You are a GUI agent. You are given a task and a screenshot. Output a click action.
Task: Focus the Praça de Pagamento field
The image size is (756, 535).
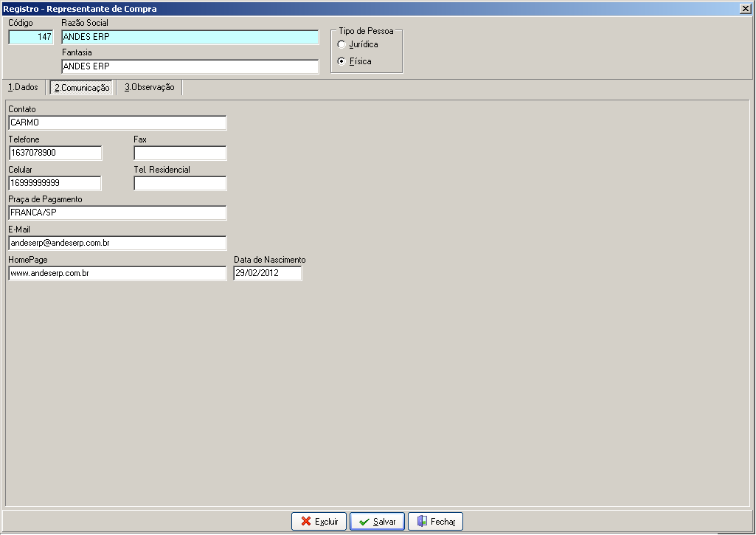[x=117, y=213]
